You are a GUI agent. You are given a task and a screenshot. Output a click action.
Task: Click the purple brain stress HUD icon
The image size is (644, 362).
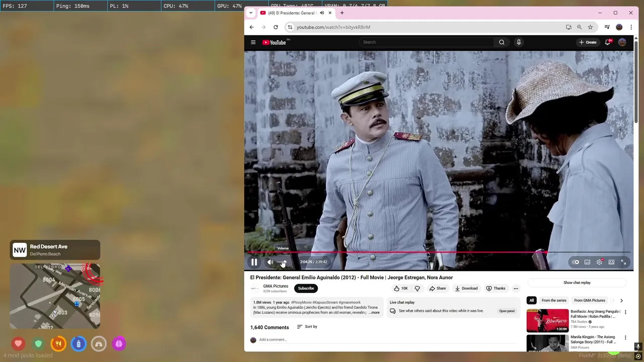[x=119, y=344]
